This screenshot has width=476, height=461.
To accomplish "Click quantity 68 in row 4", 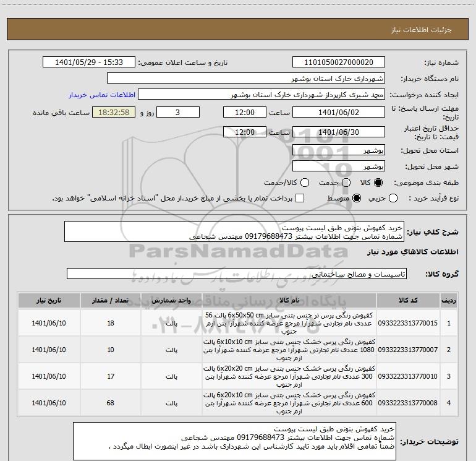I will click(x=111, y=403).
